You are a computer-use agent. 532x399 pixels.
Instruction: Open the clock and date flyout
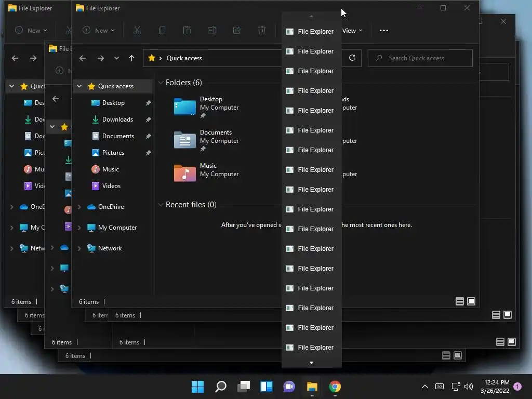tap(495, 387)
